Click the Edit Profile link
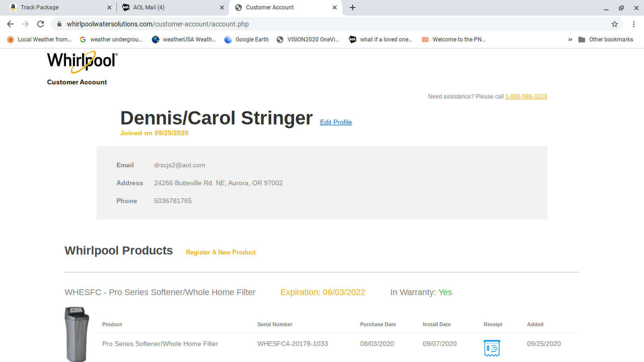Viewport: 644px width, 362px height. point(336,122)
